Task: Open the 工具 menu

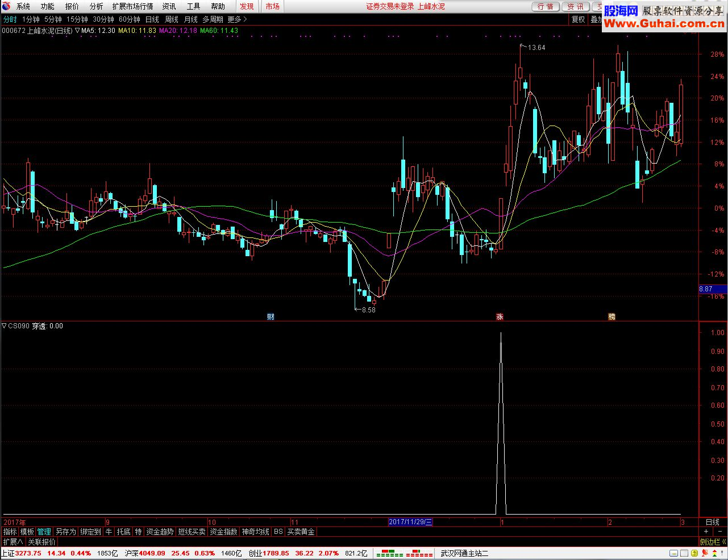Action: tap(193, 6)
